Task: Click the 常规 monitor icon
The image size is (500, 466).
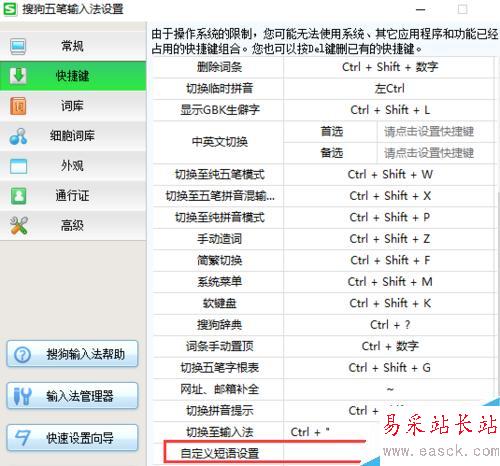Action: point(18,47)
